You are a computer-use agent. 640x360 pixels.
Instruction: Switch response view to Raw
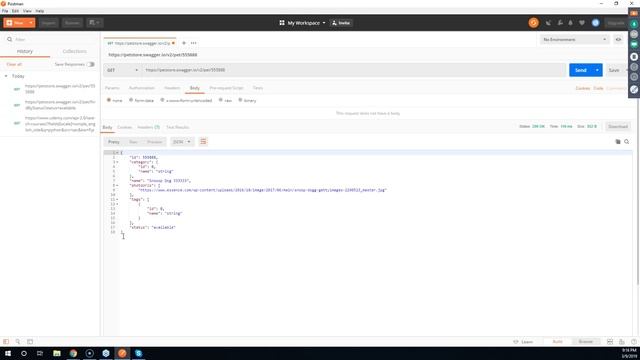(x=133, y=142)
